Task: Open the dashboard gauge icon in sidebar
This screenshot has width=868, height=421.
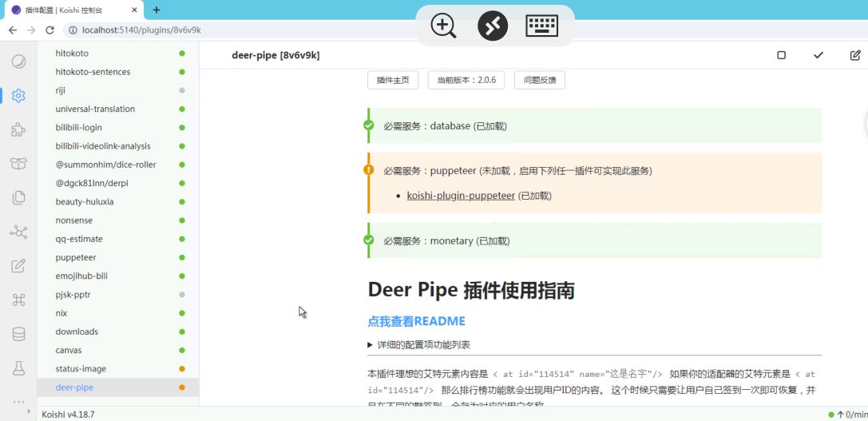Action: coord(19,62)
